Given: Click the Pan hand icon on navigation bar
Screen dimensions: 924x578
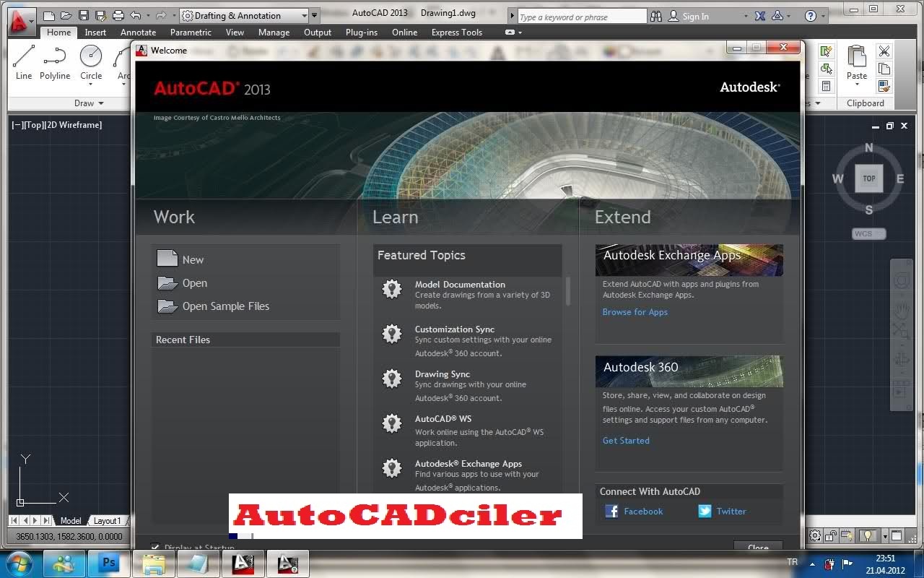Looking at the screenshot, I should point(902,311).
